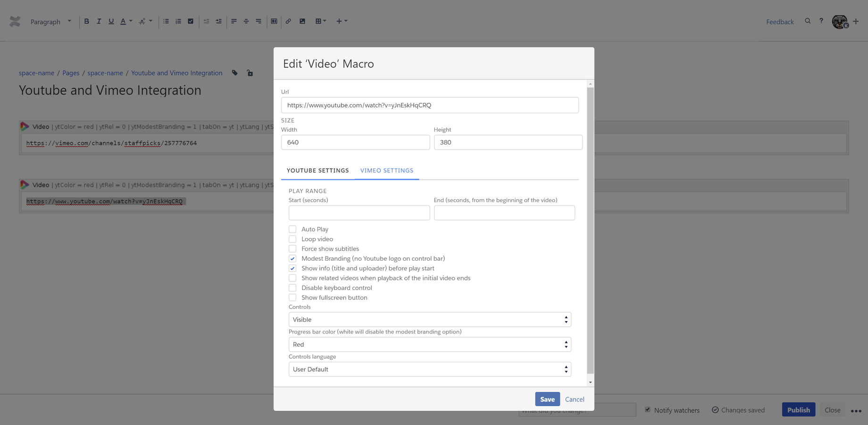The height and width of the screenshot is (425, 868).
Task: Open the user profile avatar
Action: click(840, 22)
